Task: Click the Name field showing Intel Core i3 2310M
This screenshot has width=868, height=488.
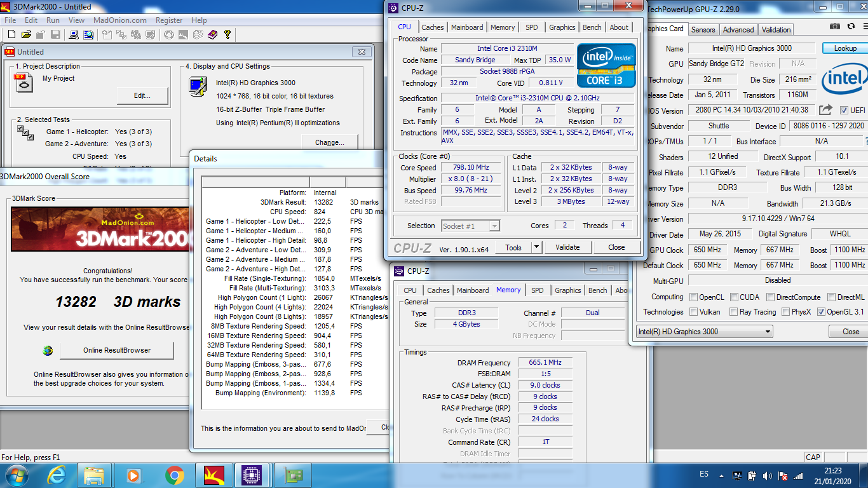Action: (506, 48)
